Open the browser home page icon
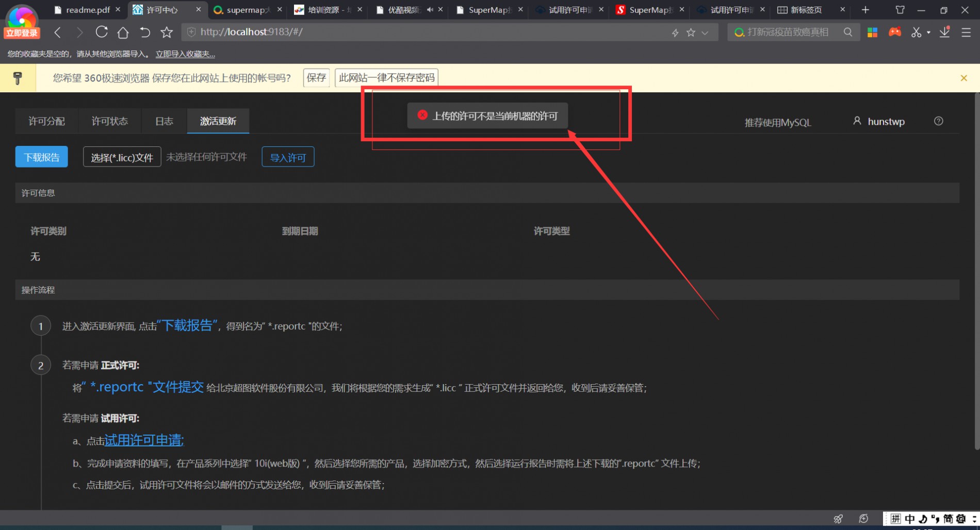This screenshot has height=530, width=980. [x=123, y=32]
